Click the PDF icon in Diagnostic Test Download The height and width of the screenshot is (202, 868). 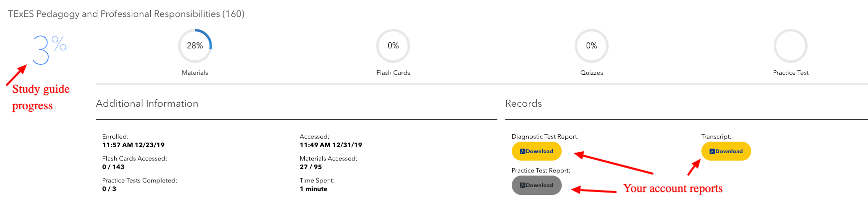[523, 152]
